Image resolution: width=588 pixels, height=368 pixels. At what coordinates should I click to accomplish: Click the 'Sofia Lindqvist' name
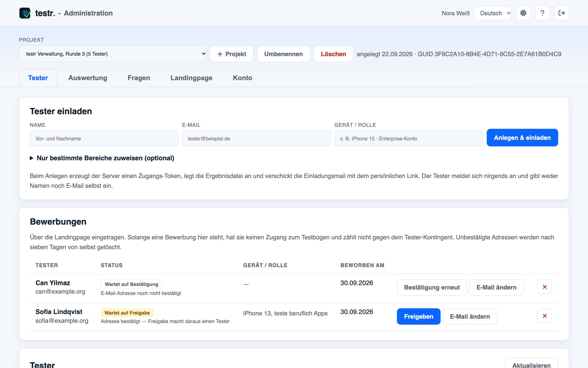click(x=59, y=312)
